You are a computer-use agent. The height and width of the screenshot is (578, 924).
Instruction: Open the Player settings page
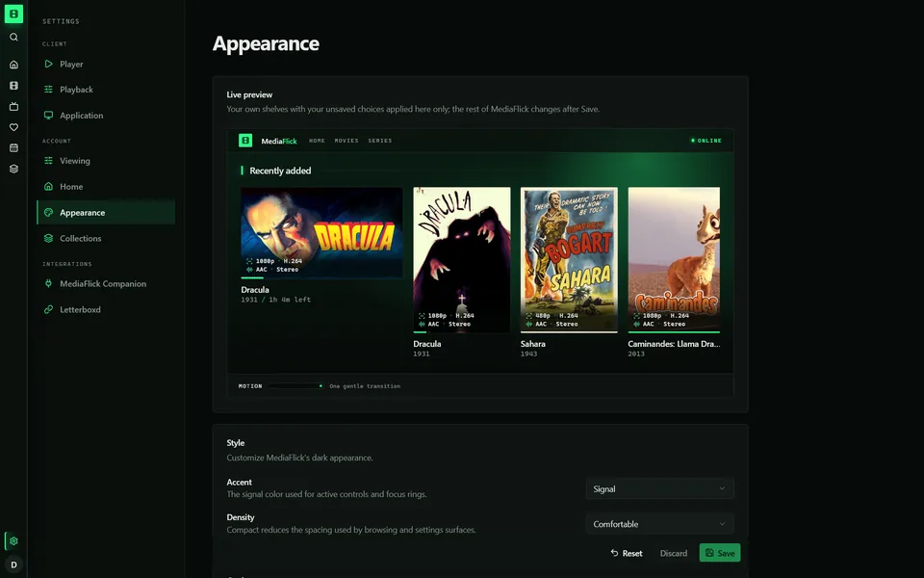106,64
